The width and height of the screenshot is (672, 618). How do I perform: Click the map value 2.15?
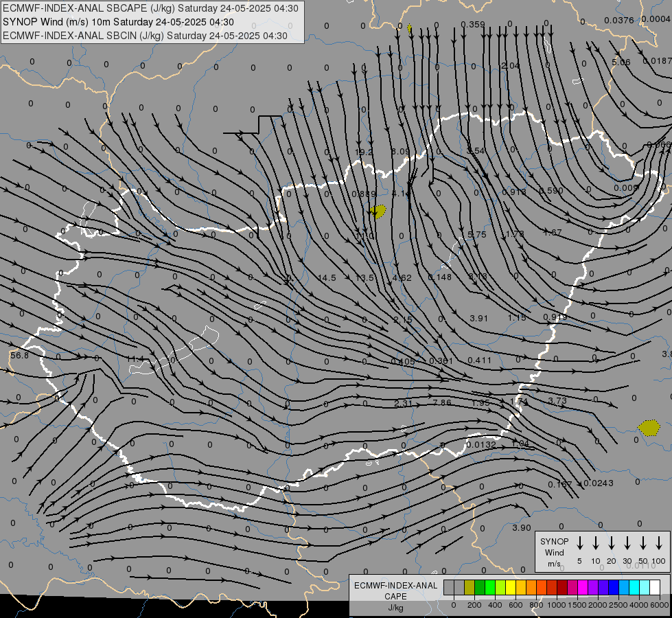pos(402,319)
